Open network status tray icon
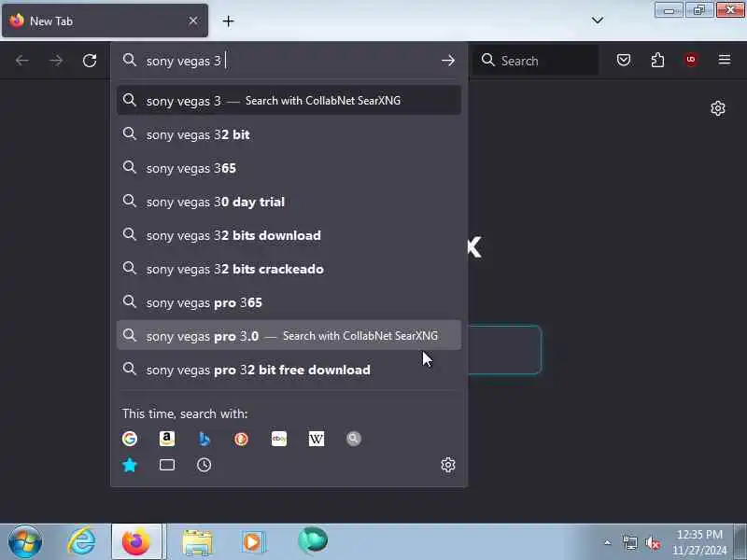The width and height of the screenshot is (747, 560). (x=630, y=543)
